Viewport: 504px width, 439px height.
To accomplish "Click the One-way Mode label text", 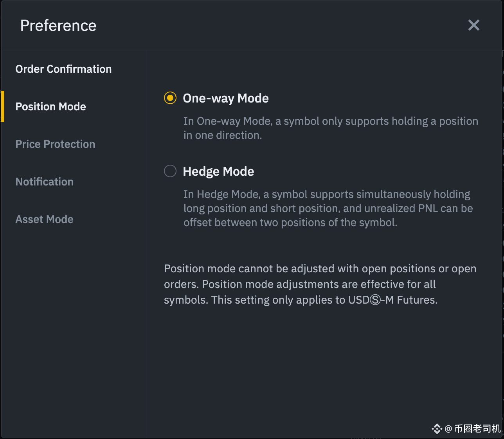I will [226, 98].
